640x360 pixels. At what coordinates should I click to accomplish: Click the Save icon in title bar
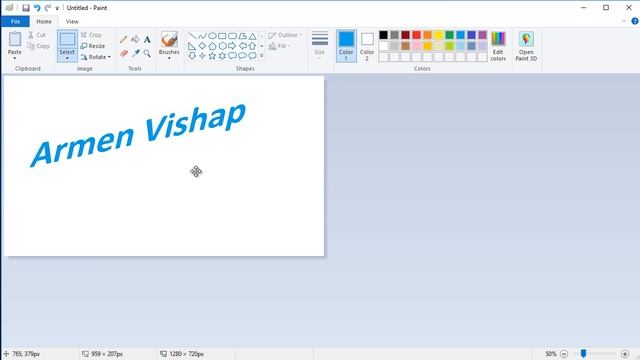point(26,8)
